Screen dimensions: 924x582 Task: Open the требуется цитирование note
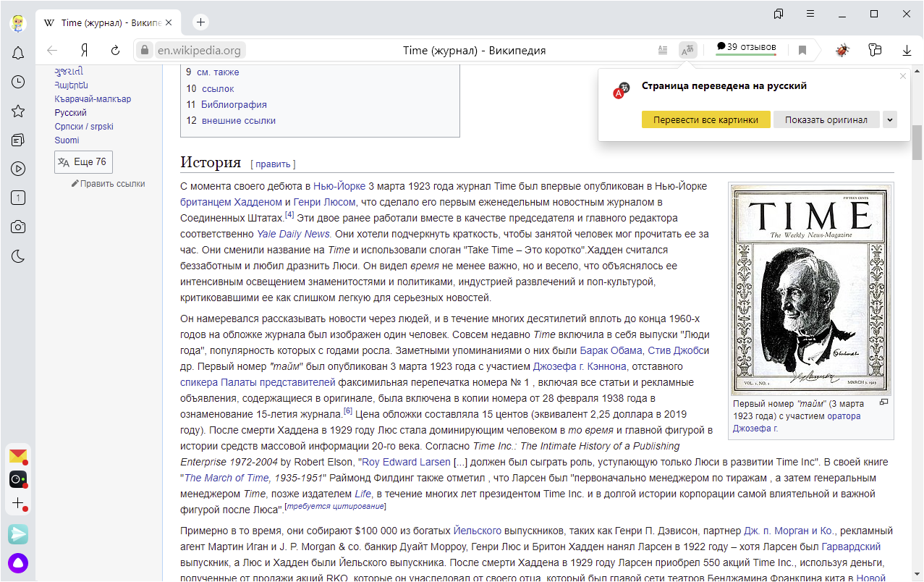coord(336,506)
